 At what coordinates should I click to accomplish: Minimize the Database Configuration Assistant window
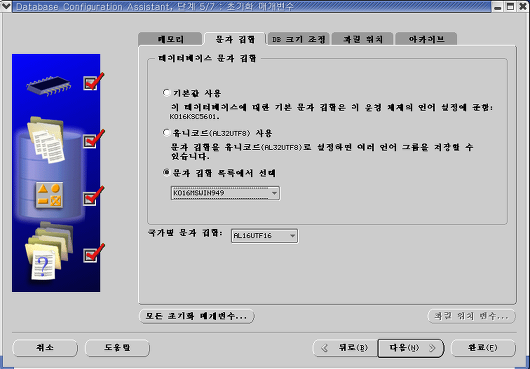click(x=497, y=6)
